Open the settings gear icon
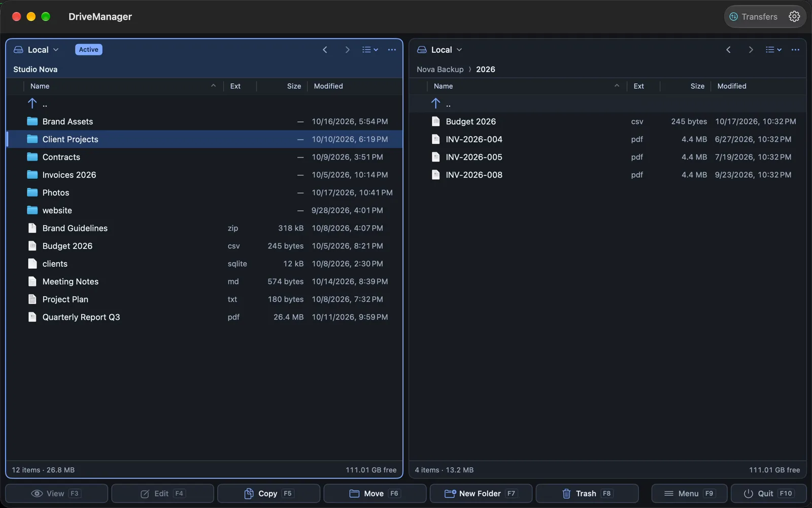 (794, 17)
